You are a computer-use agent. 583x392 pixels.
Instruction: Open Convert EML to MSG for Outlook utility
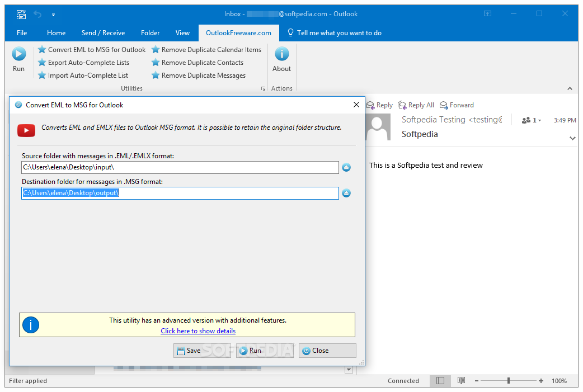pyautogui.click(x=92, y=50)
